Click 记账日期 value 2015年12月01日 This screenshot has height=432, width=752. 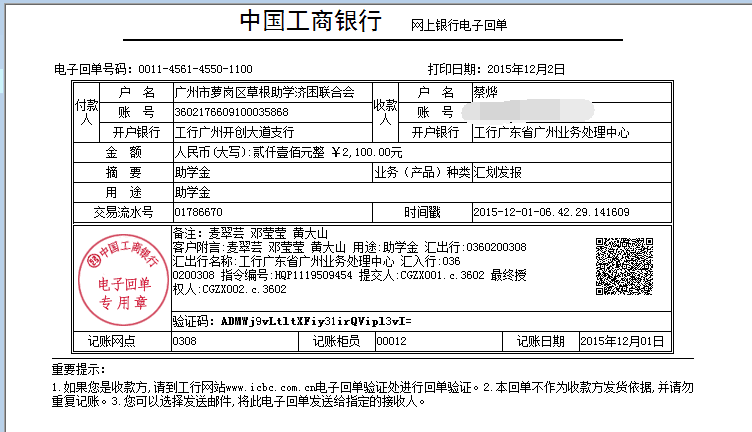[x=622, y=341]
